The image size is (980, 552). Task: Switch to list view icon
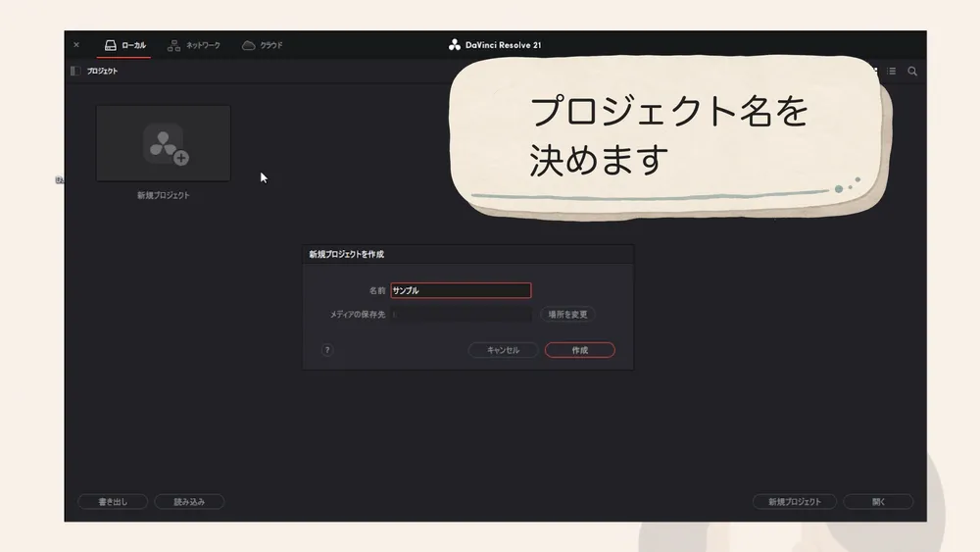892,72
